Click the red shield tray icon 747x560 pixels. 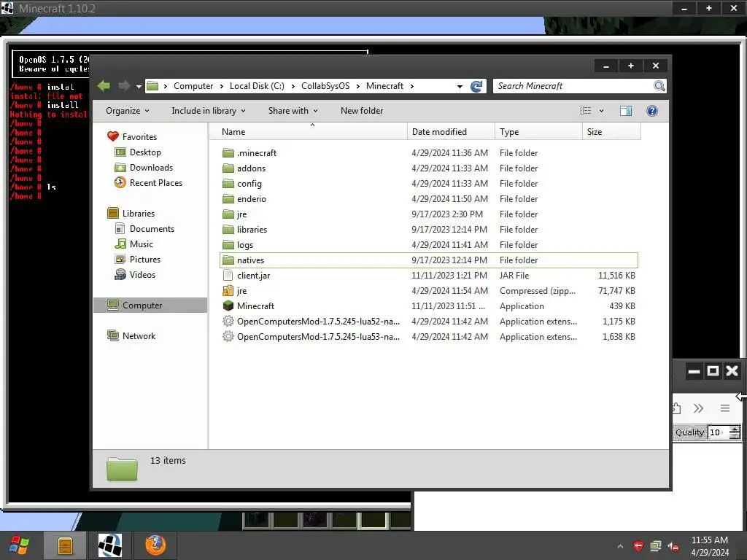point(638,546)
